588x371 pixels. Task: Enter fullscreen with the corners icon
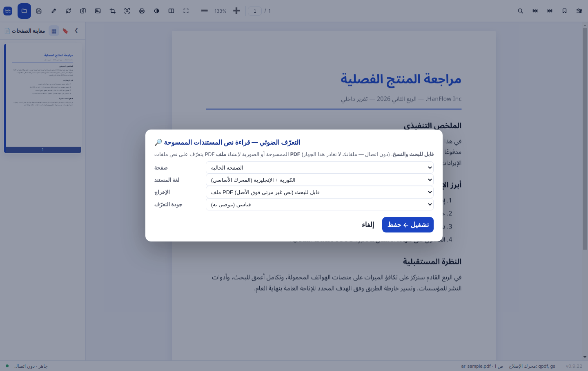click(x=186, y=11)
